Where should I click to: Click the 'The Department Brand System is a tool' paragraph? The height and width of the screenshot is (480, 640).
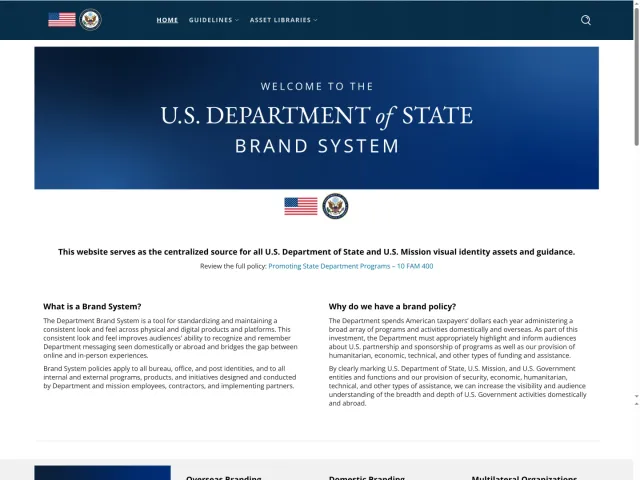coord(171,338)
